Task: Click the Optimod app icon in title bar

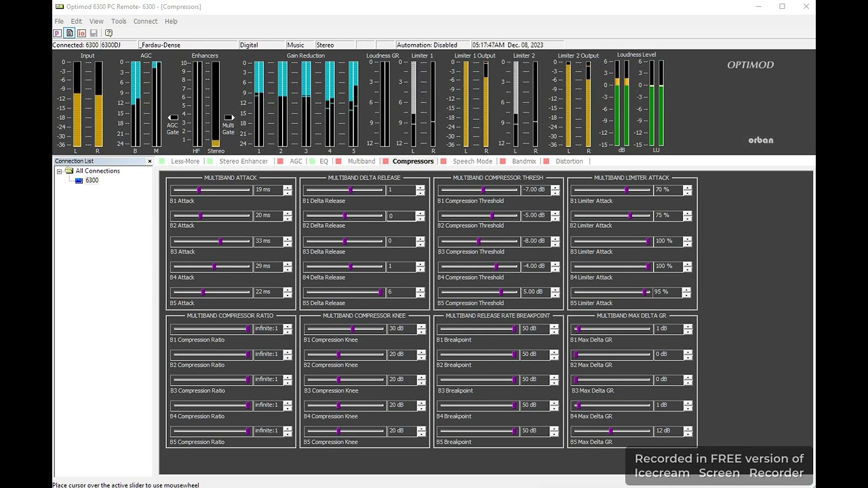Action: point(60,7)
